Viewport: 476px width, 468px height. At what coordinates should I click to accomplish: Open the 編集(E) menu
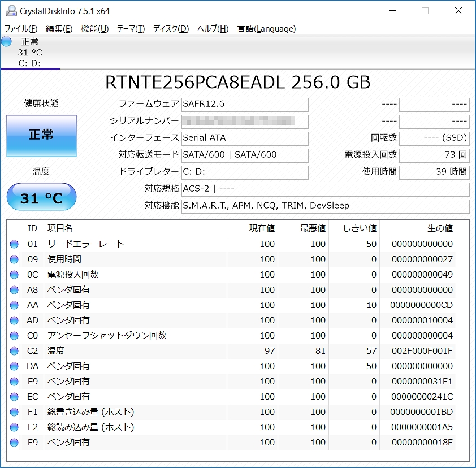click(x=59, y=28)
